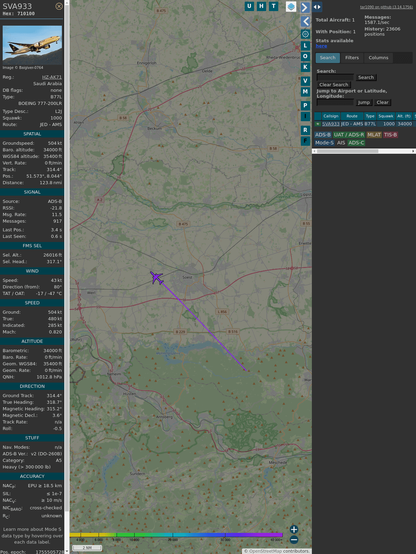Viewport: 416px width, 554px height.
Task: Switch to the Columns tab
Action: point(378,58)
